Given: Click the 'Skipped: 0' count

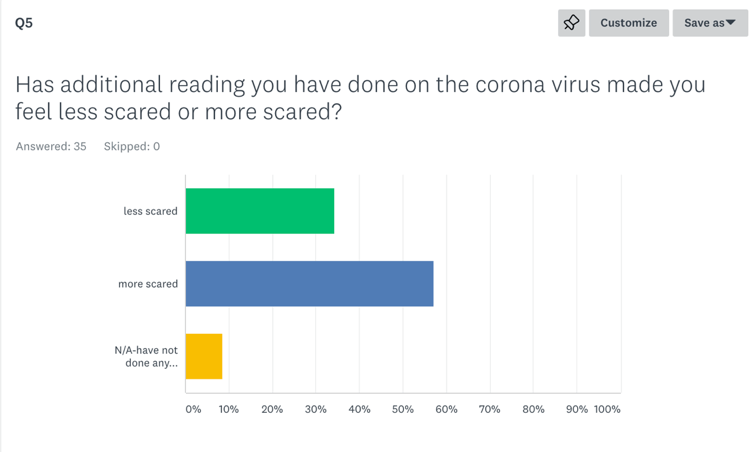Looking at the screenshot, I should click(132, 146).
